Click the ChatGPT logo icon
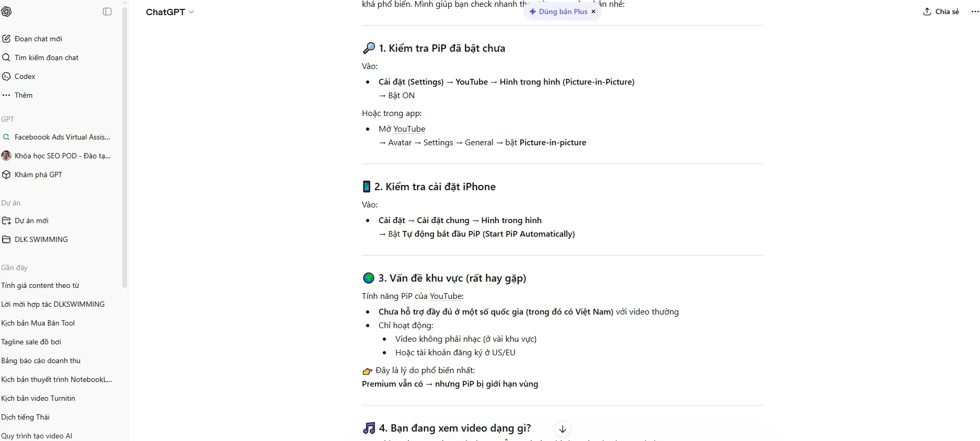The image size is (980, 441). (6, 11)
